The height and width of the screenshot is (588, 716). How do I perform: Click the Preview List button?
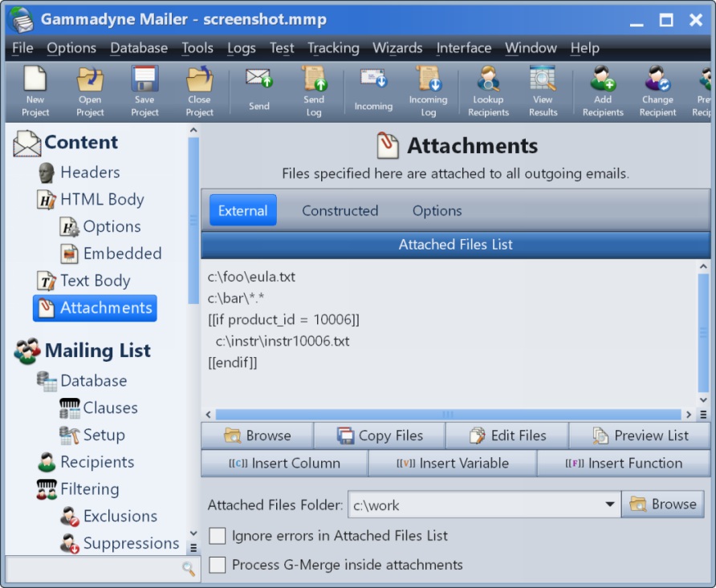click(x=640, y=436)
